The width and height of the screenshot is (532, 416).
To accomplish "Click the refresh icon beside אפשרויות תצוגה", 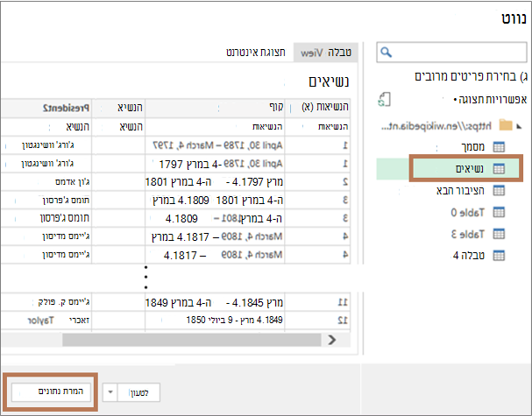I will pyautogui.click(x=384, y=100).
